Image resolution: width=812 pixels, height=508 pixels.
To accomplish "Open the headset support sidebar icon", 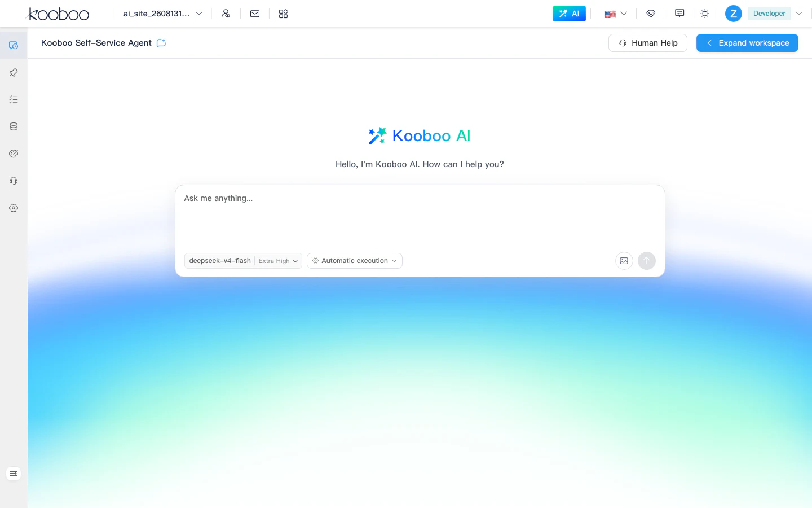I will (x=14, y=181).
